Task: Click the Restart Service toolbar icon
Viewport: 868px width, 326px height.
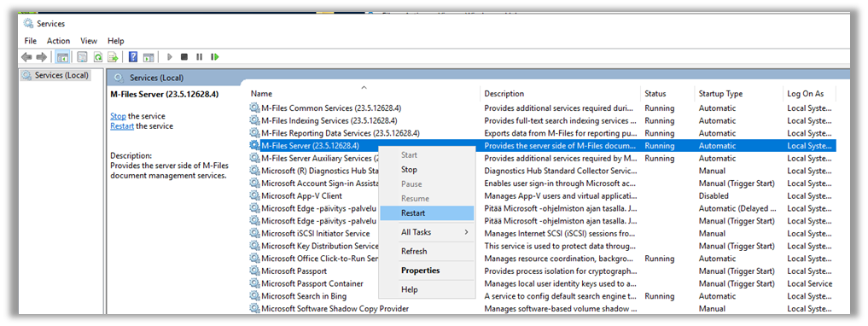Action: click(215, 57)
